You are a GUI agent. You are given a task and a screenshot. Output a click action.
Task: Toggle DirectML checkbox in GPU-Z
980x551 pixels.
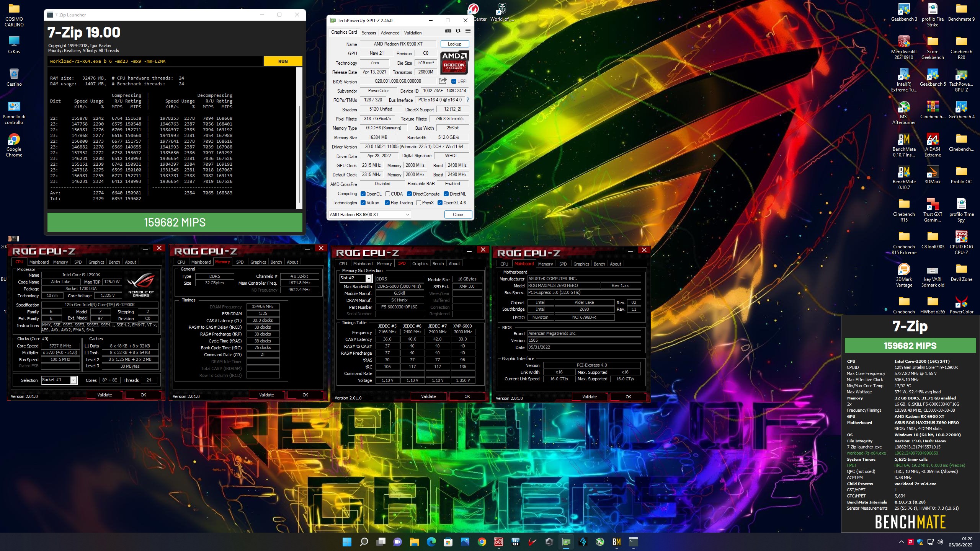[446, 194]
